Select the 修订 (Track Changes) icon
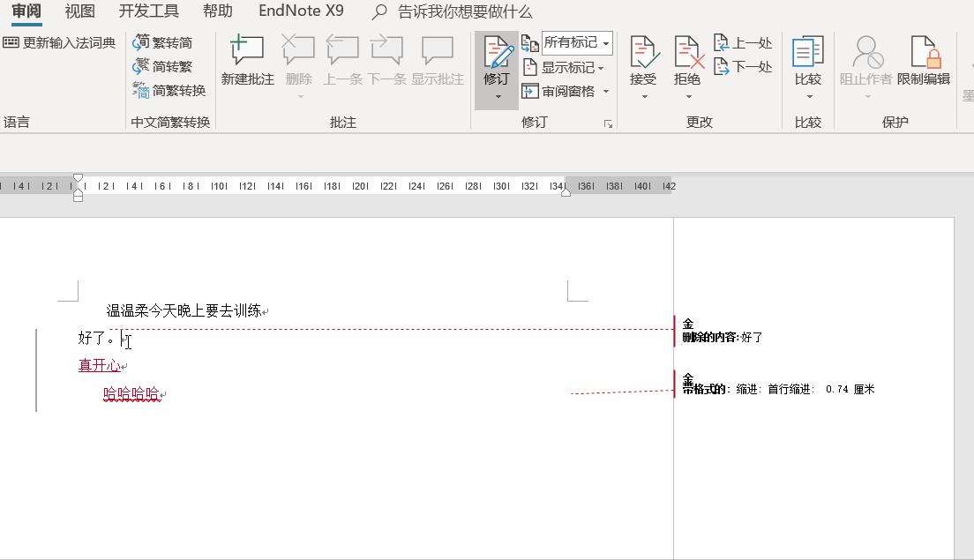 pyautogui.click(x=497, y=53)
